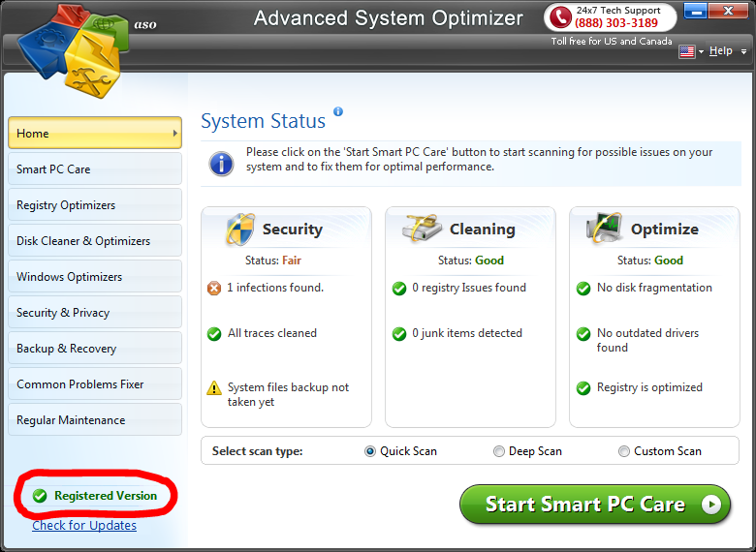Click 'Toll free for US and Canada' text
The width and height of the screenshot is (756, 552).
(x=612, y=42)
